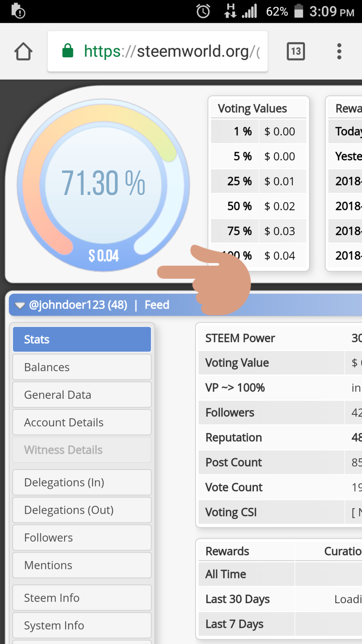This screenshot has height=644, width=362.
Task: Tap the Voting Value stats row
Action: tap(280, 363)
